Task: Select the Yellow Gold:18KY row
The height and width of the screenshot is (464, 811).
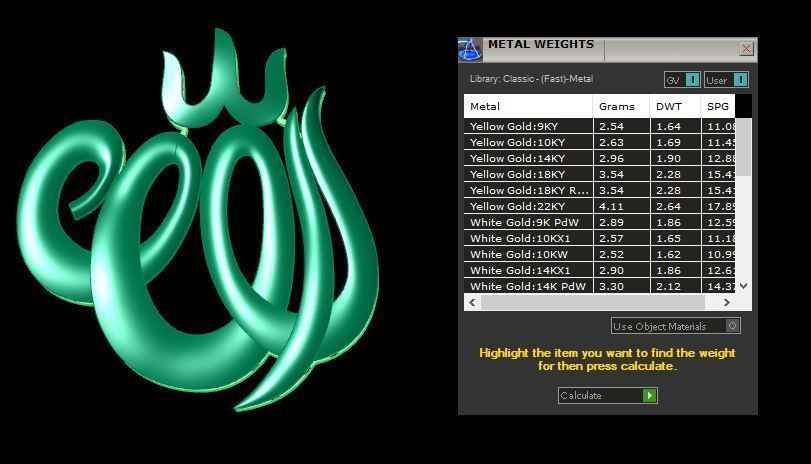Action: (x=599, y=174)
